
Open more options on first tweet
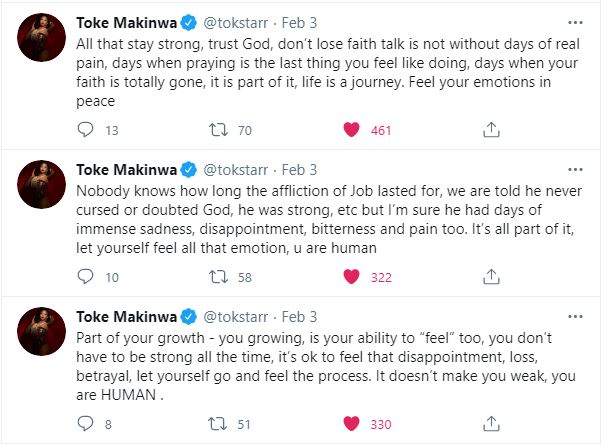pyautogui.click(x=574, y=23)
